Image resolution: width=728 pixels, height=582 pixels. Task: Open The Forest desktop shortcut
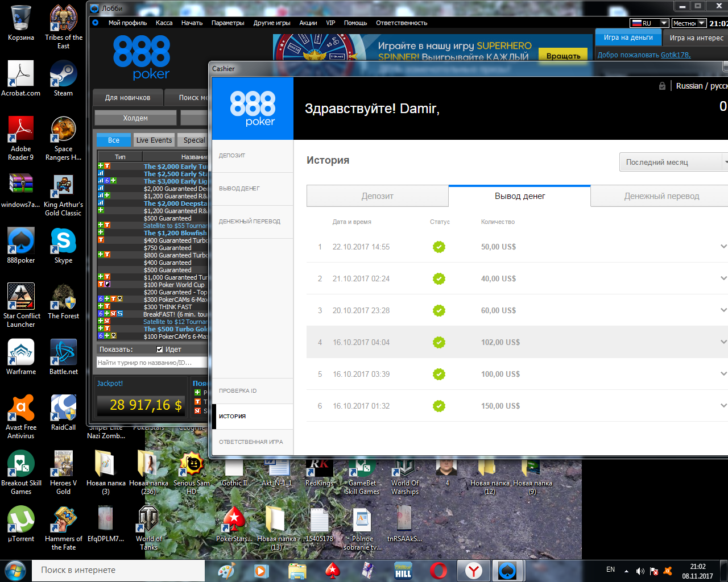click(64, 301)
